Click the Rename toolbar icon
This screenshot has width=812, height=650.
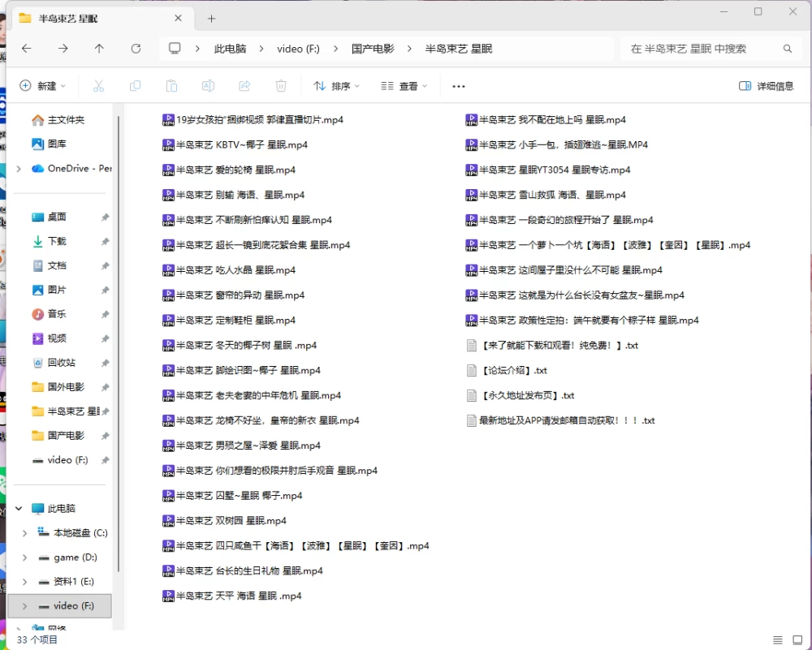[x=208, y=86]
